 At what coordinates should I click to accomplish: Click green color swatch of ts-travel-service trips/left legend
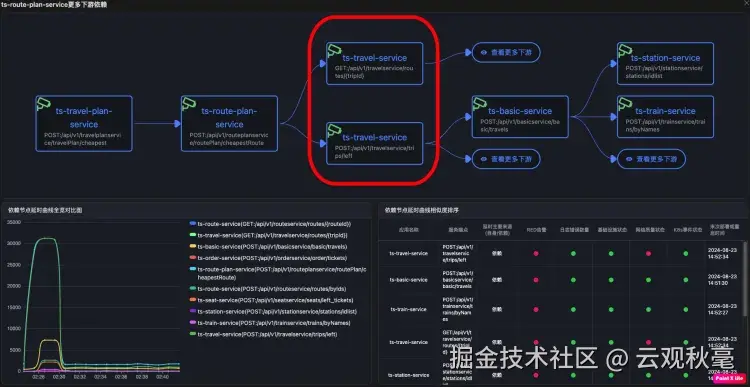pos(193,334)
